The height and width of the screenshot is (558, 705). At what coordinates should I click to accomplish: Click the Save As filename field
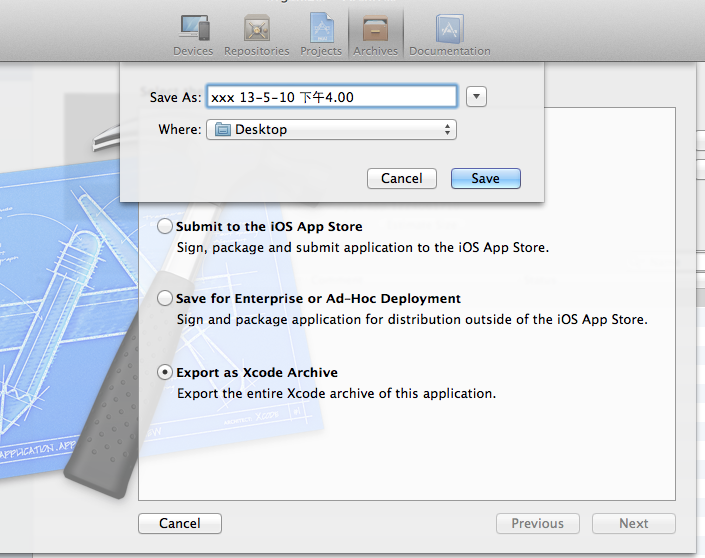332,96
